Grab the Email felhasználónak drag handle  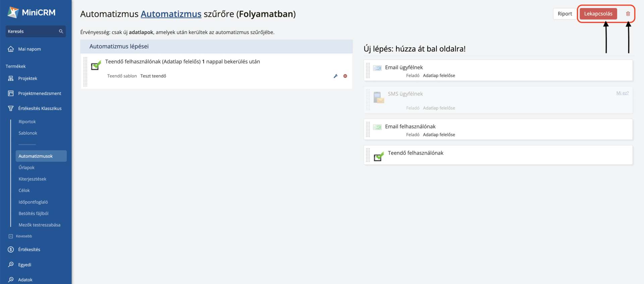pyautogui.click(x=368, y=129)
